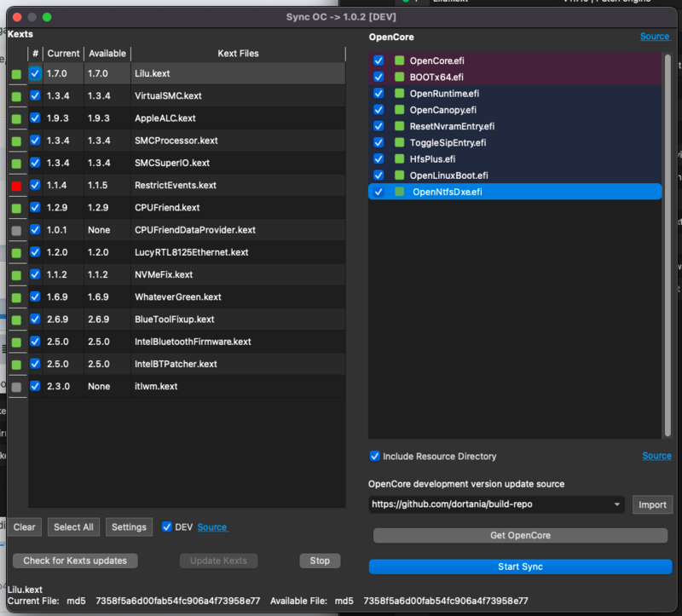Toggle the Include Resource Directory checkbox
The height and width of the screenshot is (616, 682).
click(x=375, y=456)
